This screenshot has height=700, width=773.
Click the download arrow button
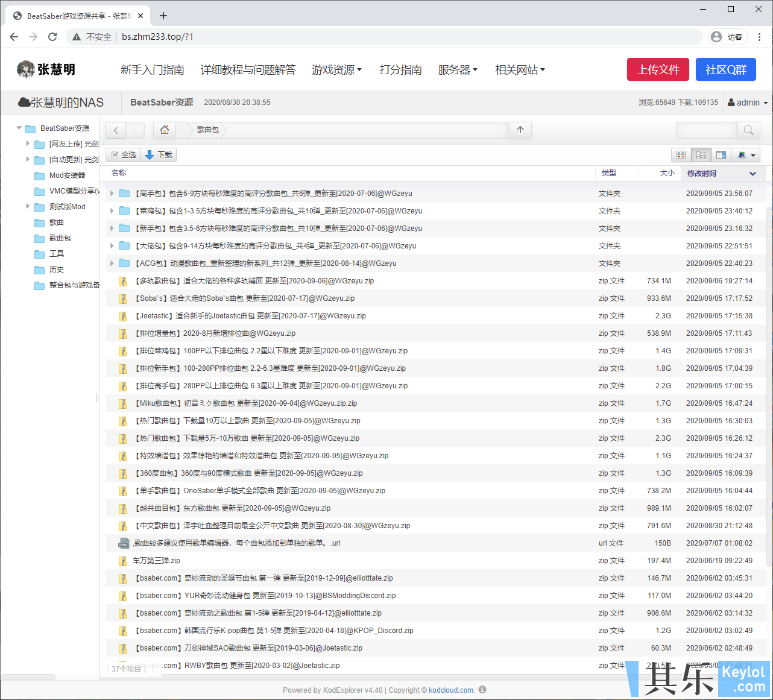[159, 155]
